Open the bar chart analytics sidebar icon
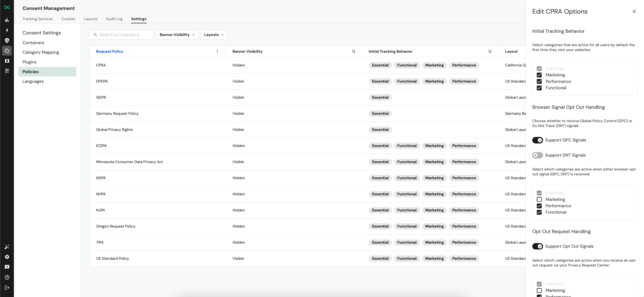 [7, 20]
